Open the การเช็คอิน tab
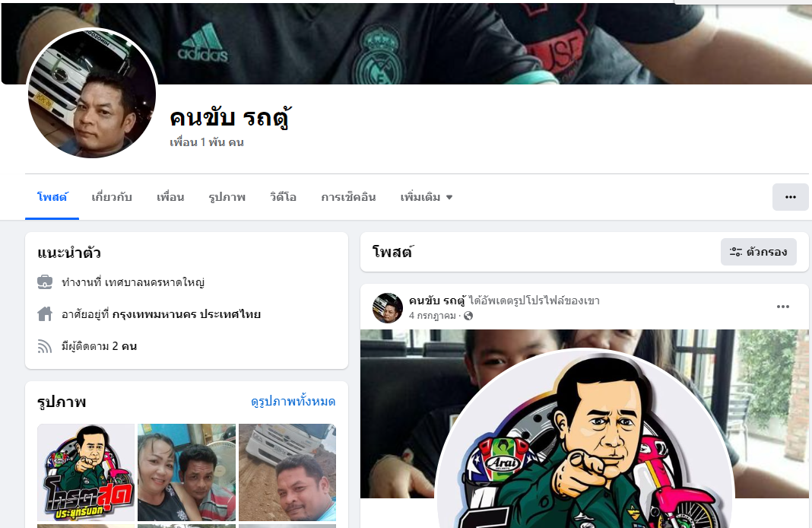Viewport: 812px width, 528px height. click(348, 197)
